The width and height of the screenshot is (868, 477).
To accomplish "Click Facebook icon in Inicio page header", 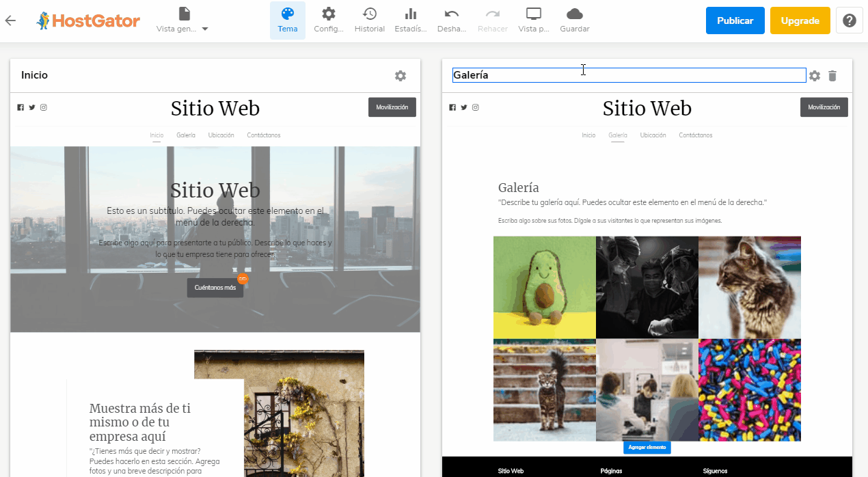I will (21, 107).
